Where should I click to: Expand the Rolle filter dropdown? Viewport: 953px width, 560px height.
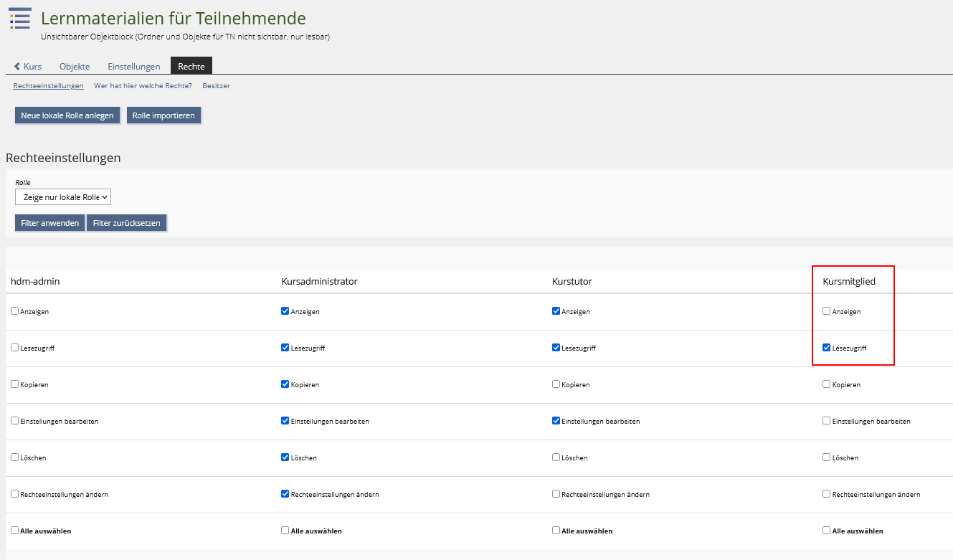pos(63,197)
